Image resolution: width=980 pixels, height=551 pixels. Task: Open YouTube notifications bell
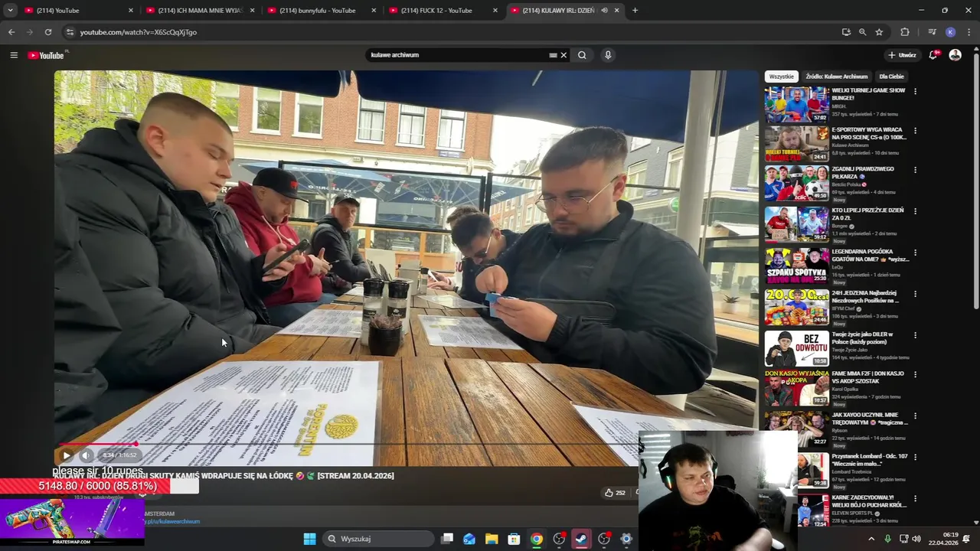point(933,55)
